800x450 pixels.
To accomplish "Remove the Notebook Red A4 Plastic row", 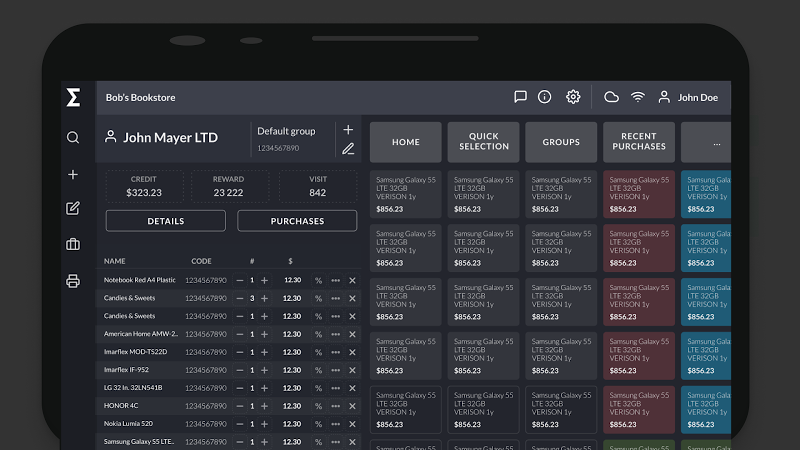I will pos(352,280).
